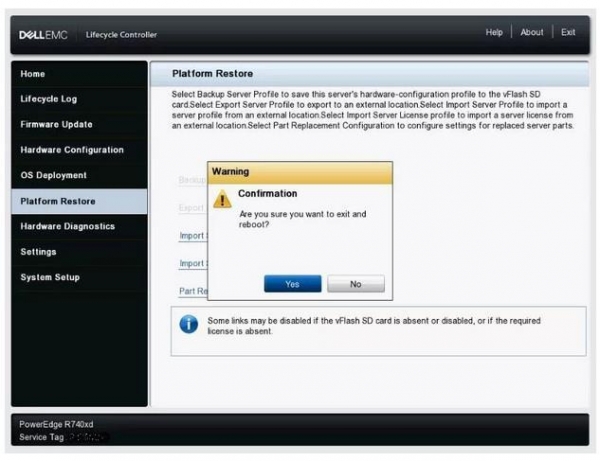Click the partially hidden Export link

click(192, 208)
